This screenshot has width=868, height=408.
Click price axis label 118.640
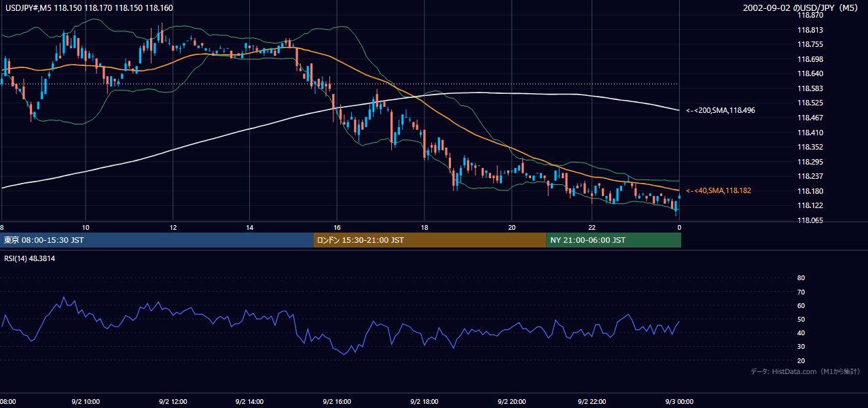tap(810, 73)
